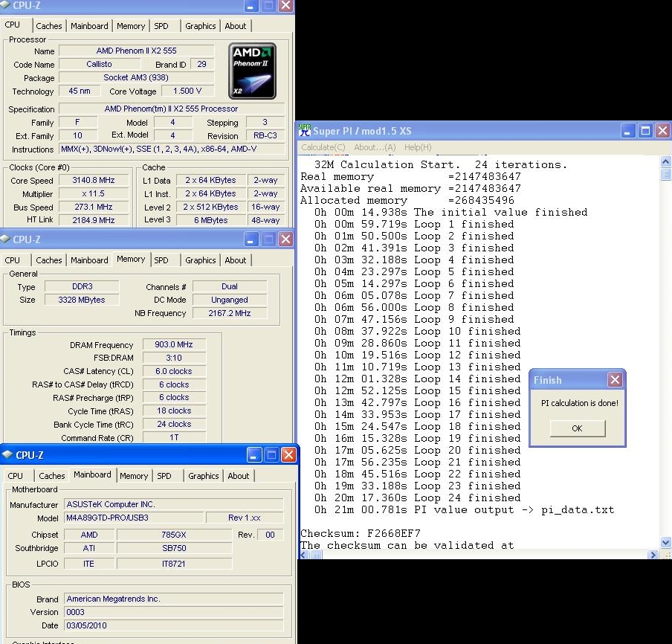
Task: Open the Calculate(C) menu in Super PI
Action: tap(323, 147)
